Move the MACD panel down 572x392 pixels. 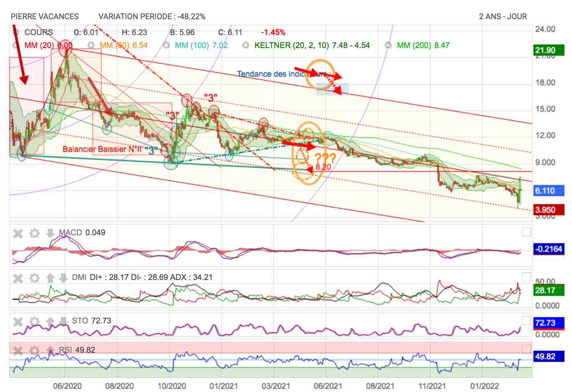coord(50,233)
